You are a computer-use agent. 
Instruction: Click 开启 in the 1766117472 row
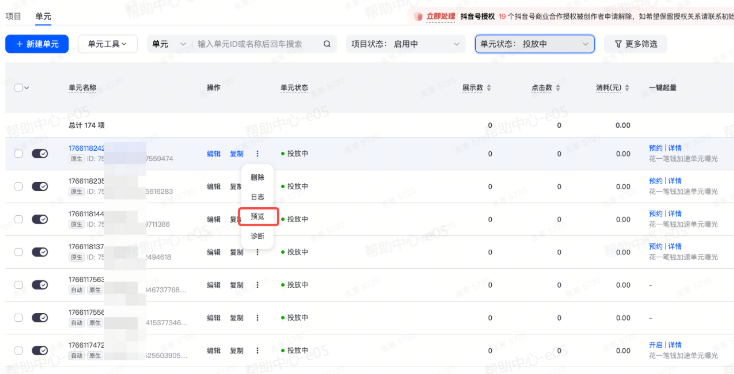point(655,345)
